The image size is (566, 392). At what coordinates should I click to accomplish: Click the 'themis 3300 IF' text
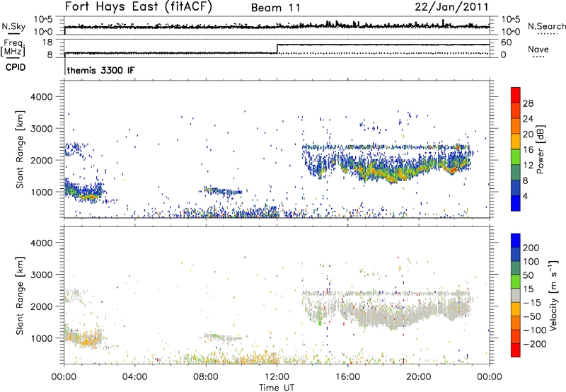tap(100, 70)
